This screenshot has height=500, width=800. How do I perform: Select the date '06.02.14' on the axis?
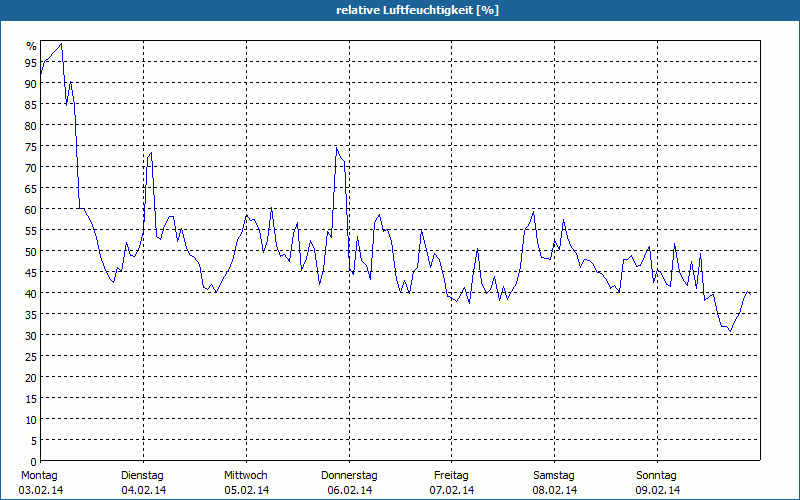[349, 490]
